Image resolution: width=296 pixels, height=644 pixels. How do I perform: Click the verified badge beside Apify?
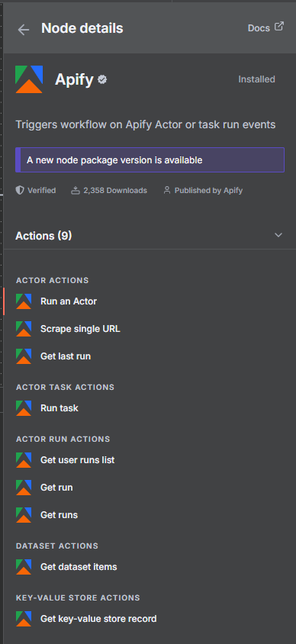coord(103,79)
